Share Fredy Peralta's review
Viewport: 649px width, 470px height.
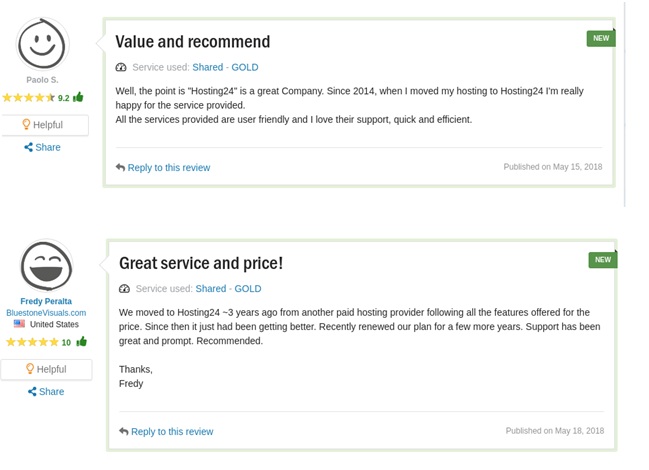46,392
